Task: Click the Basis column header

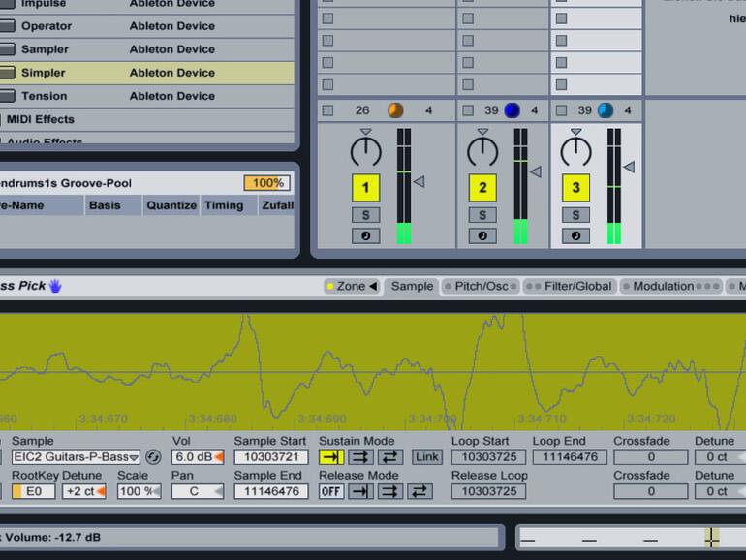Action: click(113, 205)
